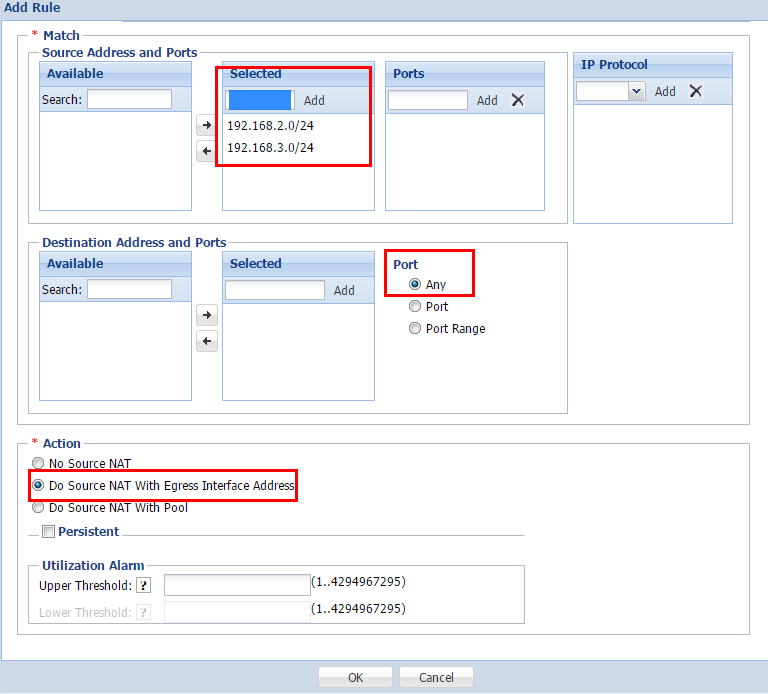Choose No Source NAT action
Image resolution: width=768 pixels, height=694 pixels.
click(x=38, y=463)
